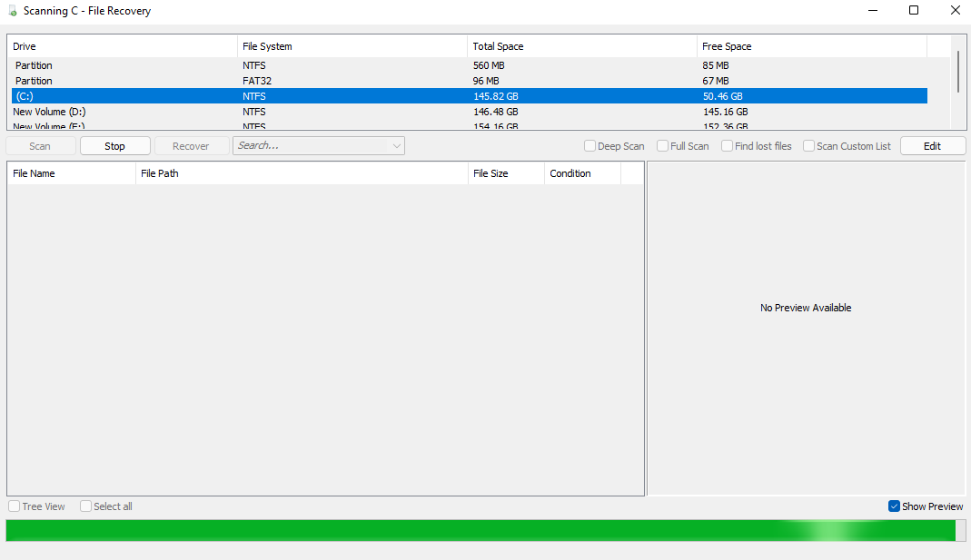
Task: Select the New Volume (D:) row
Action: [x=470, y=112]
